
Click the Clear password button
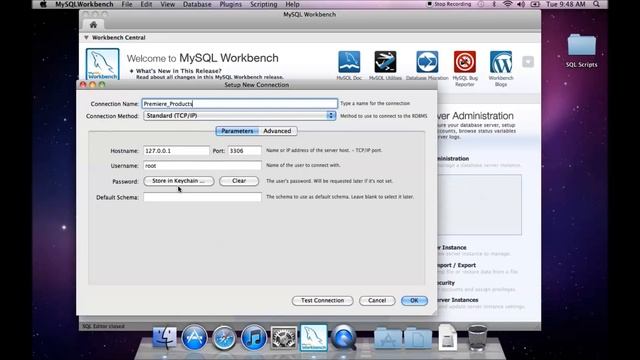(x=239, y=181)
